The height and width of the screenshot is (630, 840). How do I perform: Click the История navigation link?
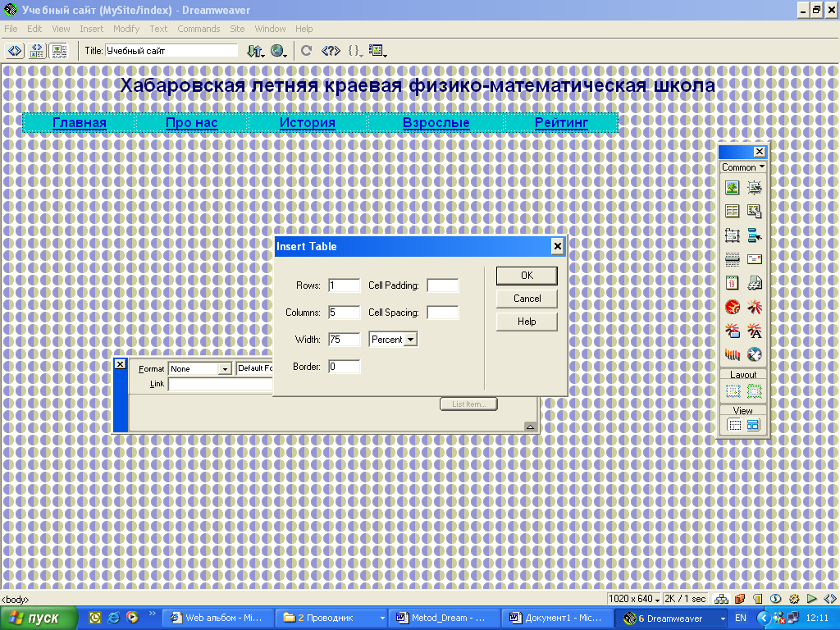tap(308, 123)
